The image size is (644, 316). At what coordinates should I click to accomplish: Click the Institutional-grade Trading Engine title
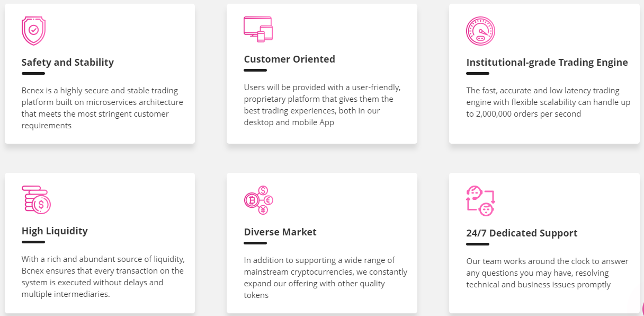(x=547, y=62)
